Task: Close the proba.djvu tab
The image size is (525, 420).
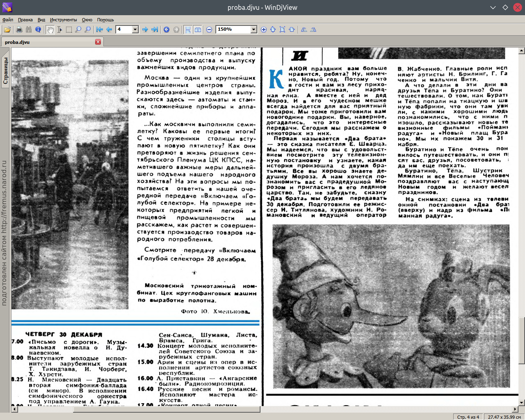Action: point(98,42)
